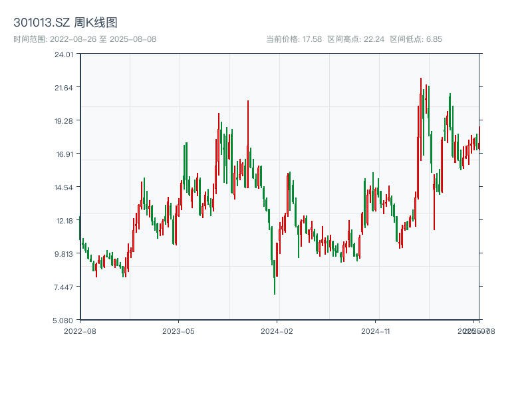
Task: Click the x-axis label 2024-11
Action: pos(375,331)
